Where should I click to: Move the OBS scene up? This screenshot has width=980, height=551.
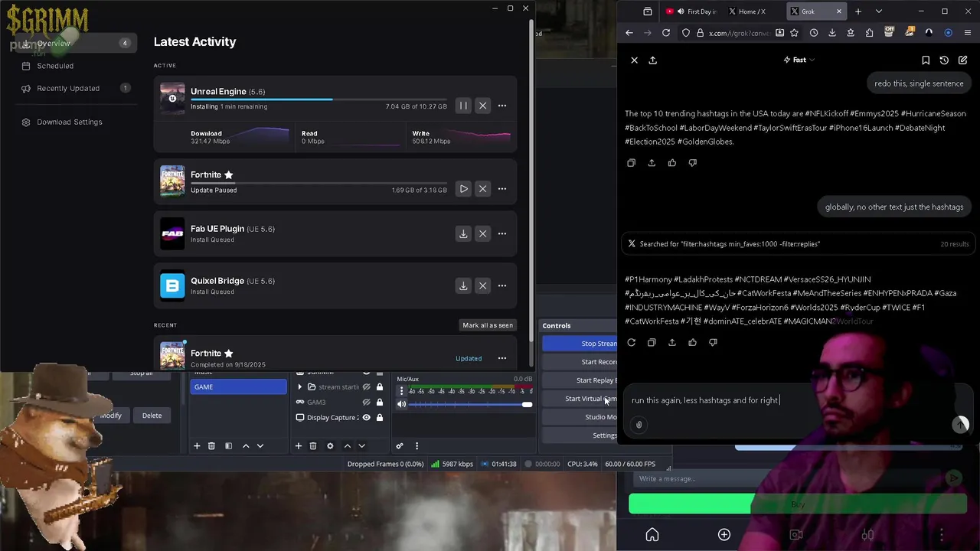(246, 446)
